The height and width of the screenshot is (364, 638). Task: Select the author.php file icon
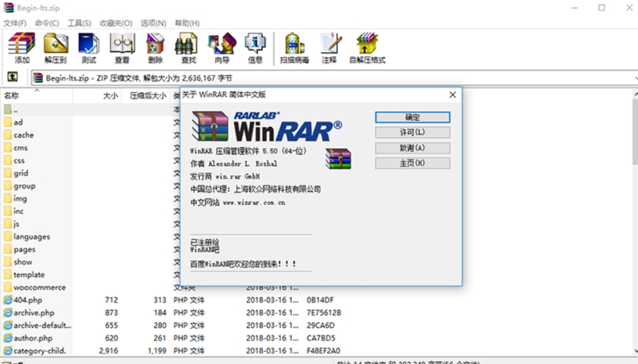coord(8,338)
